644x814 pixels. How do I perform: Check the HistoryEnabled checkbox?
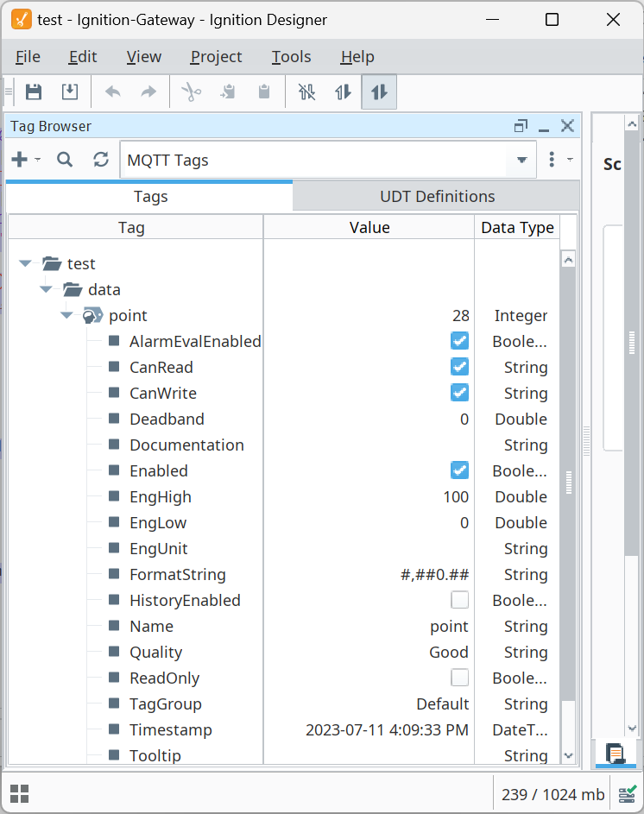coord(459,600)
